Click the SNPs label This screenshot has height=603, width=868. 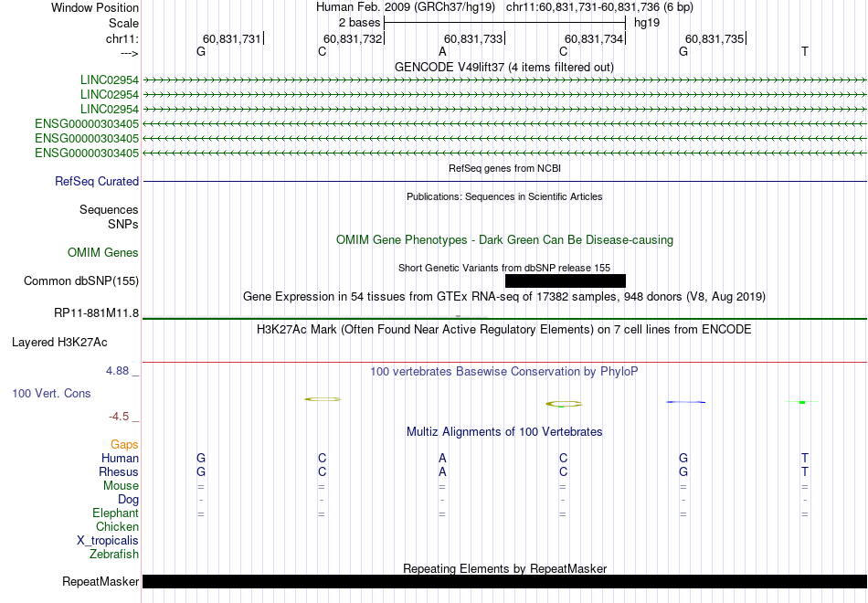123,224
